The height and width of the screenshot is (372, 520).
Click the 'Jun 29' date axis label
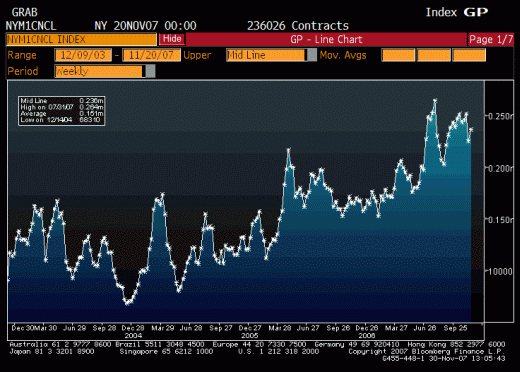pyautogui.click(x=74, y=328)
